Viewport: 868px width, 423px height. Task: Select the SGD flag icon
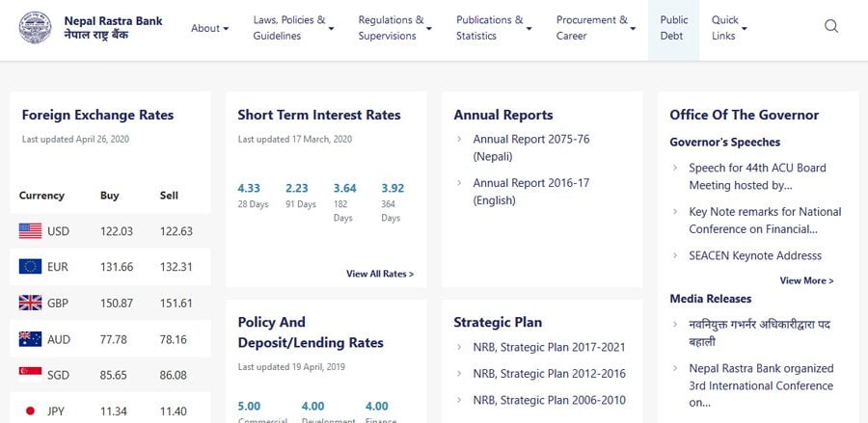pyautogui.click(x=31, y=375)
